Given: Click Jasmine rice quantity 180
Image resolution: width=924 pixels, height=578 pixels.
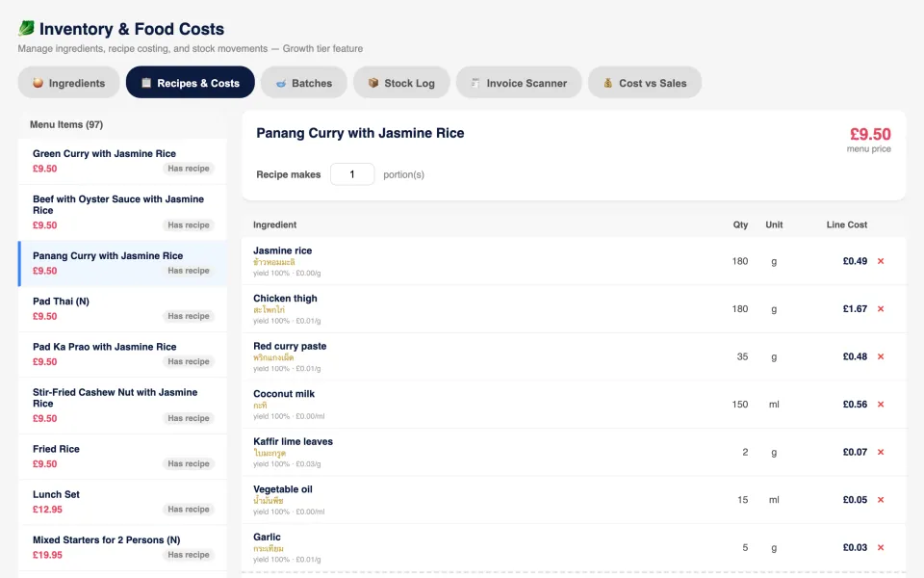Looking at the screenshot, I should 740,261.
